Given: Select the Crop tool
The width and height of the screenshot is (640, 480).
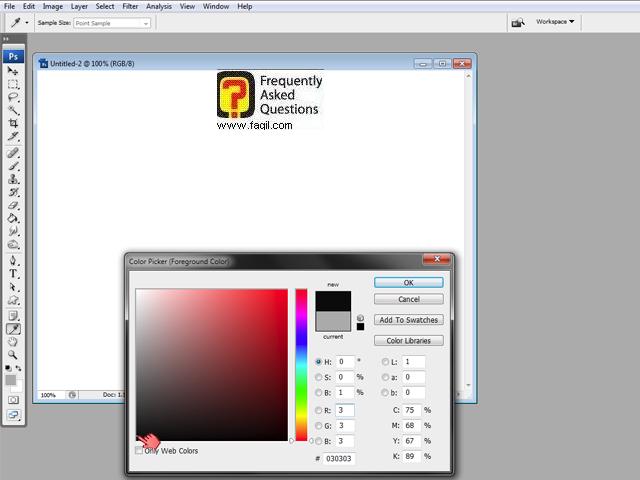Looking at the screenshot, I should [14, 124].
